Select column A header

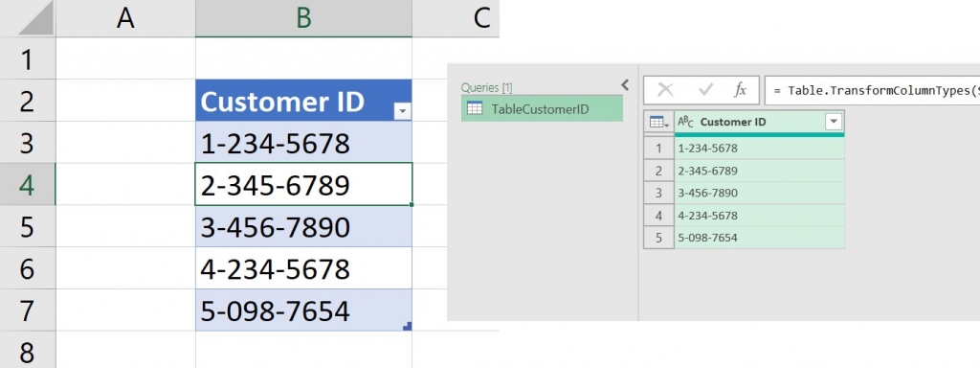pos(125,18)
